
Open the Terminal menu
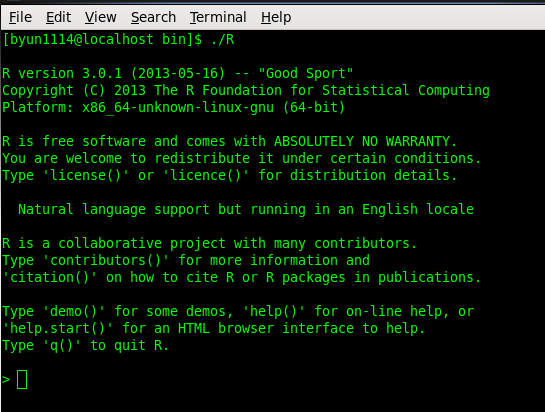(218, 17)
